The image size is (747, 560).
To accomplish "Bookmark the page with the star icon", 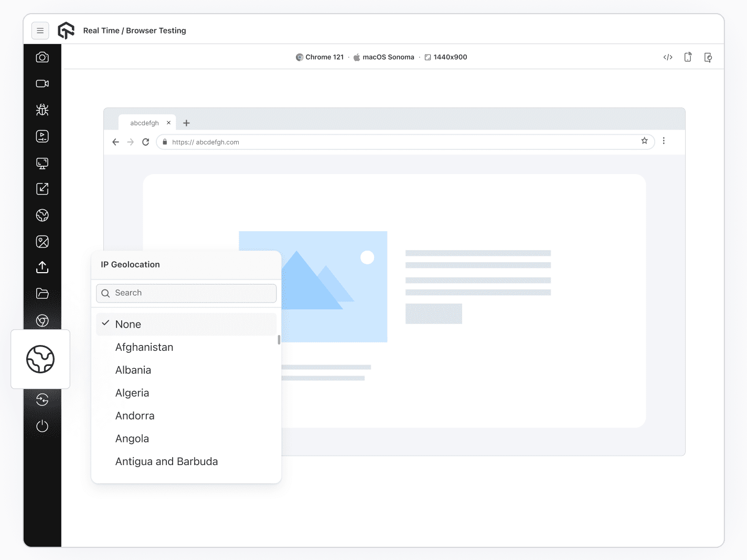I will 644,141.
